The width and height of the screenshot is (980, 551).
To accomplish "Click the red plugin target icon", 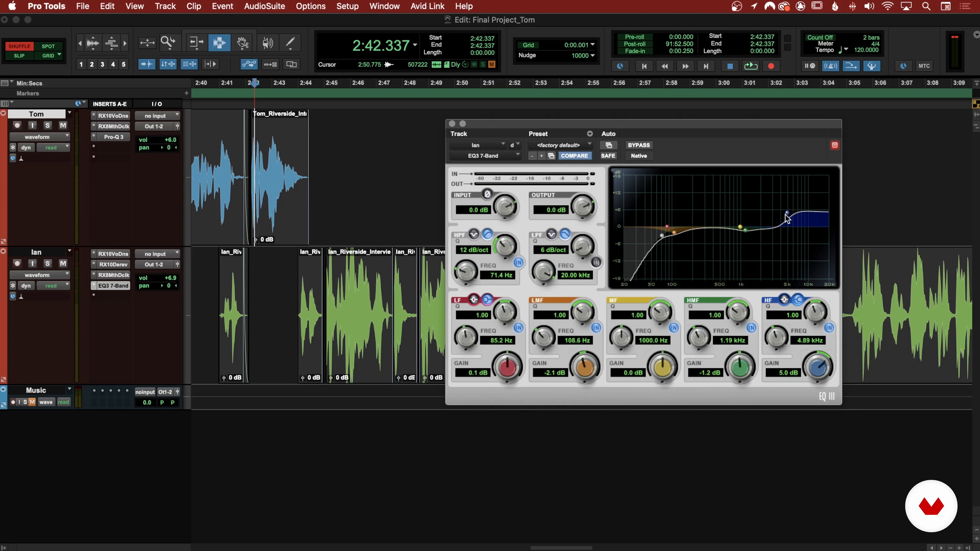I will tap(835, 145).
